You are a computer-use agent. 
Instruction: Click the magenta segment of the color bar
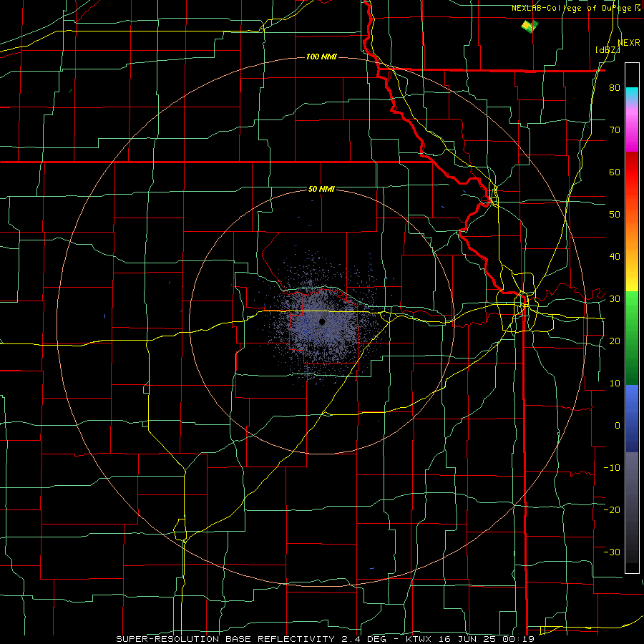click(x=632, y=132)
